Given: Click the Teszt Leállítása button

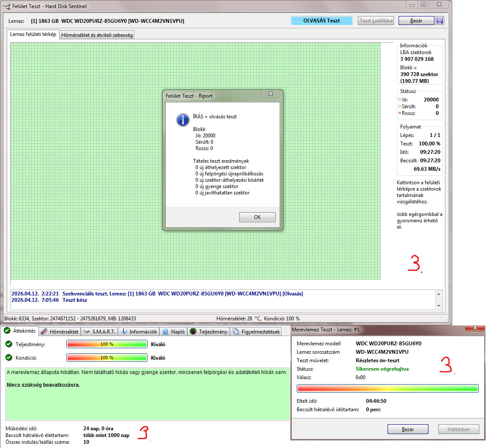Looking at the screenshot, I should pos(376,20).
